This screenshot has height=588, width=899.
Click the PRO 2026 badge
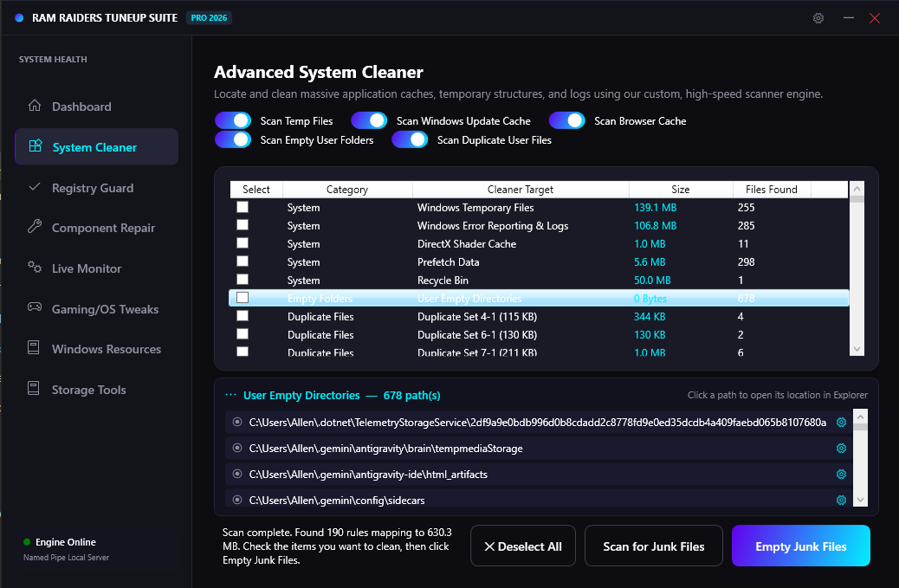[x=209, y=18]
